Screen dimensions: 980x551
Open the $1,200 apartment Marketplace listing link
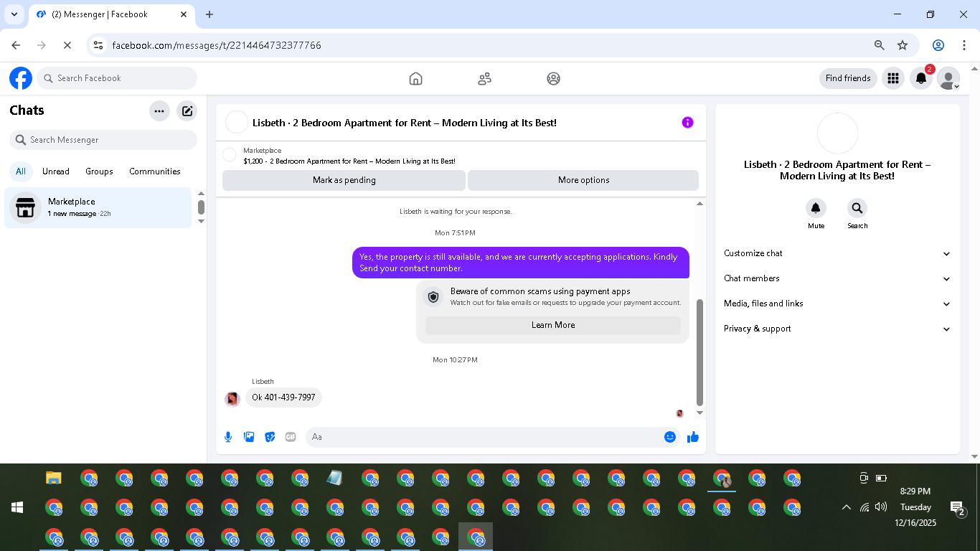[x=349, y=161]
